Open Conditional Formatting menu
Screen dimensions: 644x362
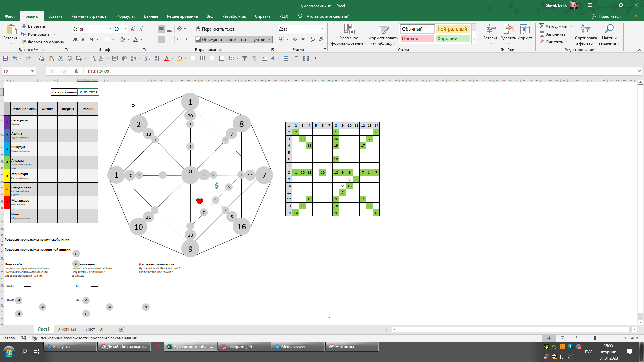[349, 35]
